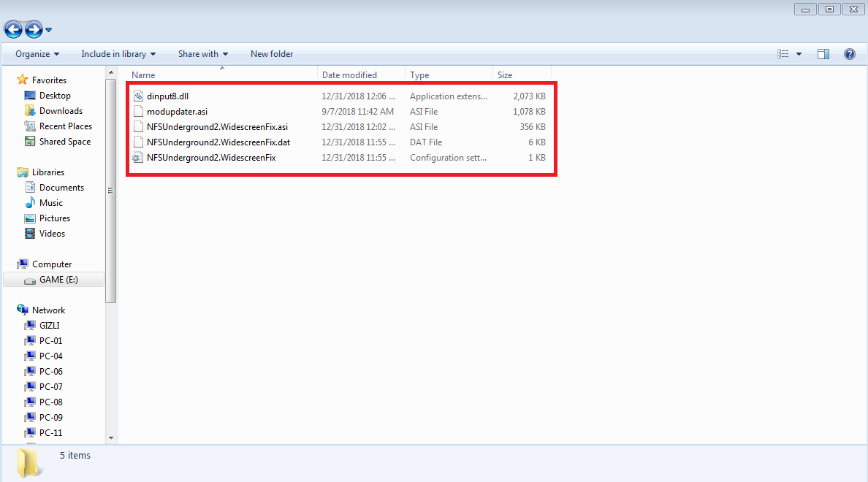Open the Help button
The width and height of the screenshot is (868, 482).
coord(850,54)
